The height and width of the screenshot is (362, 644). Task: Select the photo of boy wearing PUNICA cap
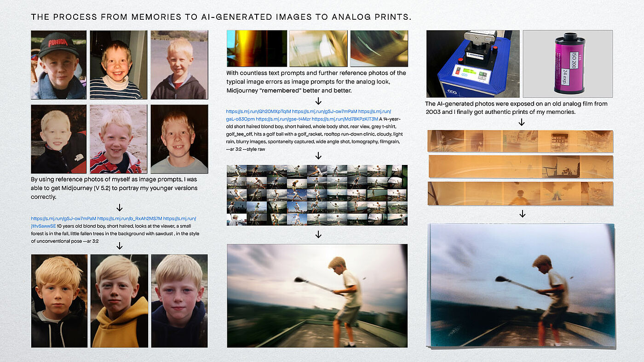[x=59, y=65]
